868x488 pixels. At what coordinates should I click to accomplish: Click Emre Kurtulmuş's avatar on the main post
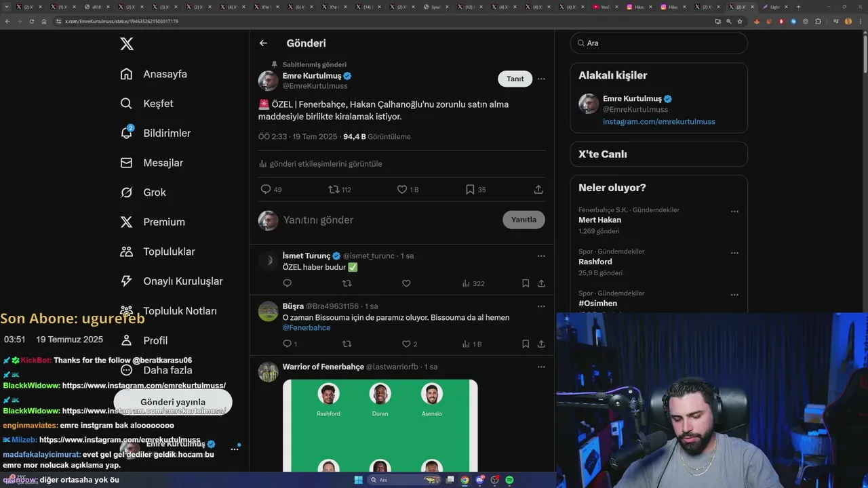(x=269, y=81)
